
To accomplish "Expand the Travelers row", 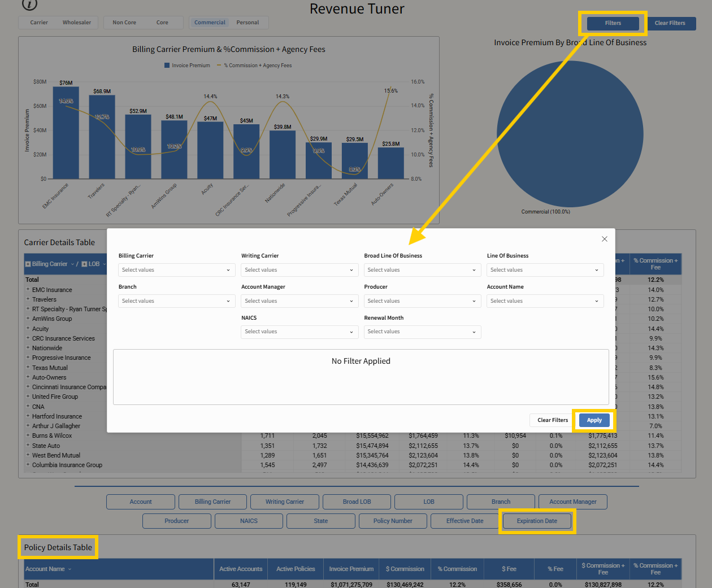I will click(x=28, y=299).
